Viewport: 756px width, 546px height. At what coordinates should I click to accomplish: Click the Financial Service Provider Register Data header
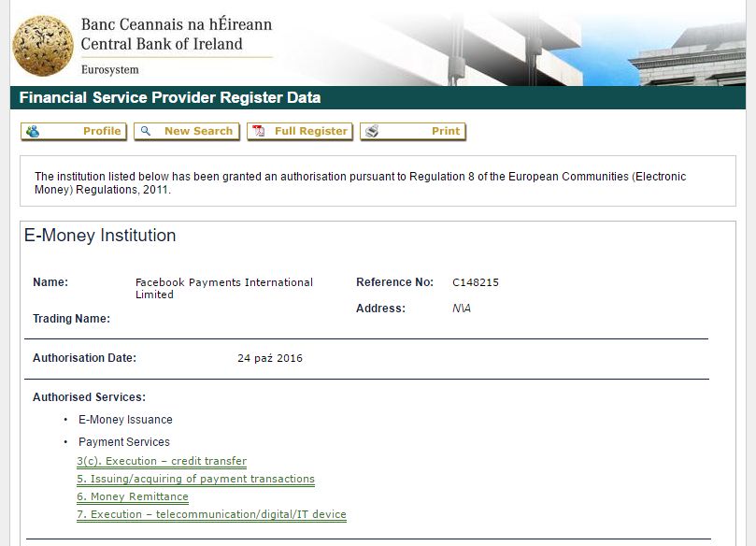click(x=170, y=98)
